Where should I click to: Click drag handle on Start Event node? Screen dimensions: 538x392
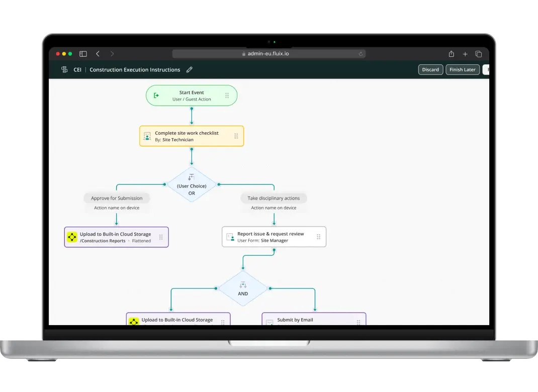[227, 95]
